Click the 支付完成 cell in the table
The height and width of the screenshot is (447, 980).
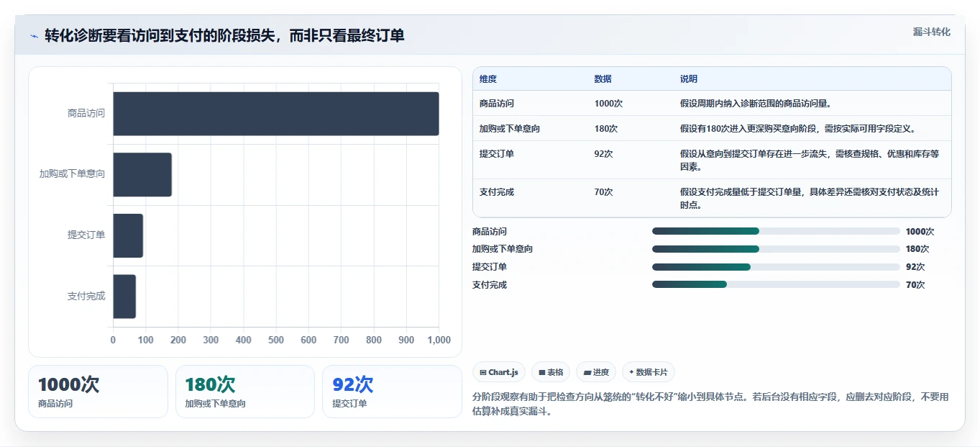[497, 192]
